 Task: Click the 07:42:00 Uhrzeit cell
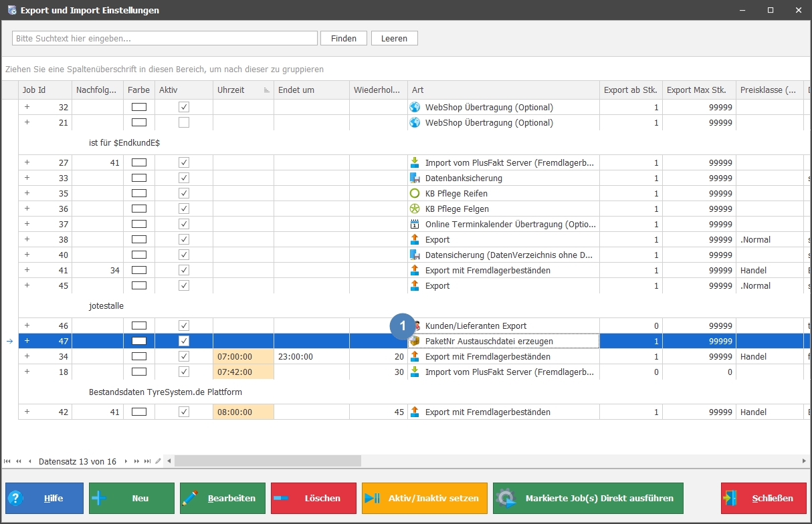point(243,372)
